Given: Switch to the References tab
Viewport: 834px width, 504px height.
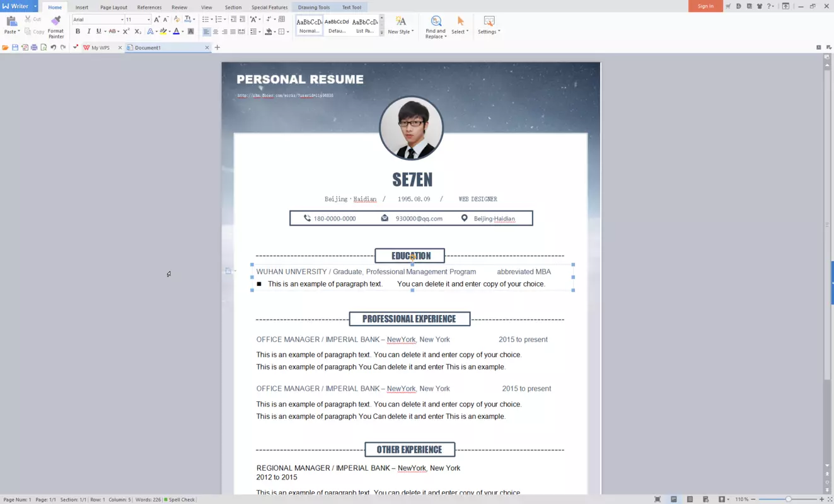Looking at the screenshot, I should [149, 8].
